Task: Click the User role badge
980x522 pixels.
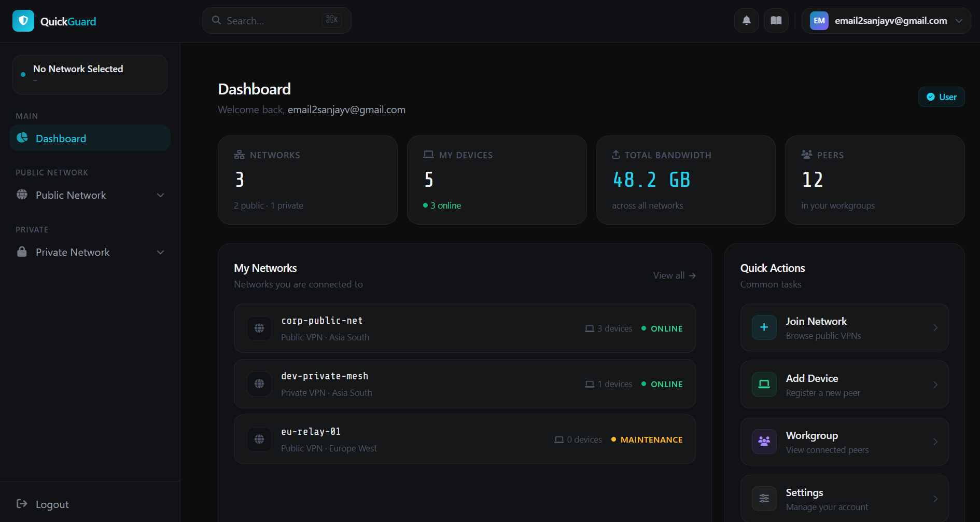Action: tap(941, 97)
